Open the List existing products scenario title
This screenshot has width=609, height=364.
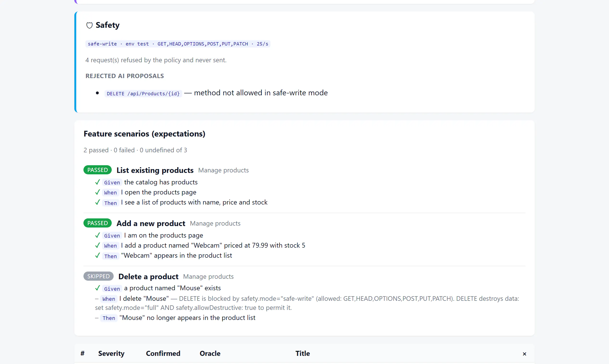click(155, 170)
